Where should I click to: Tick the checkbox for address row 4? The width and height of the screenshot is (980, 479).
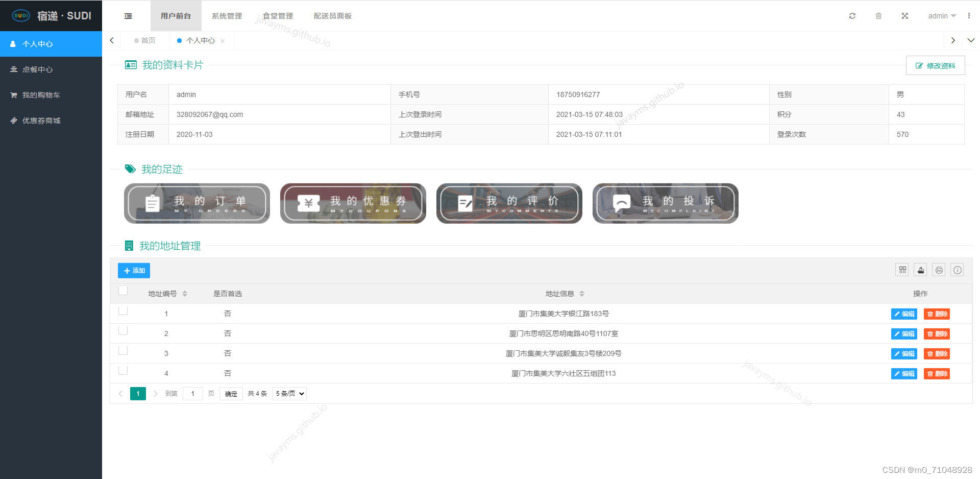click(x=123, y=370)
